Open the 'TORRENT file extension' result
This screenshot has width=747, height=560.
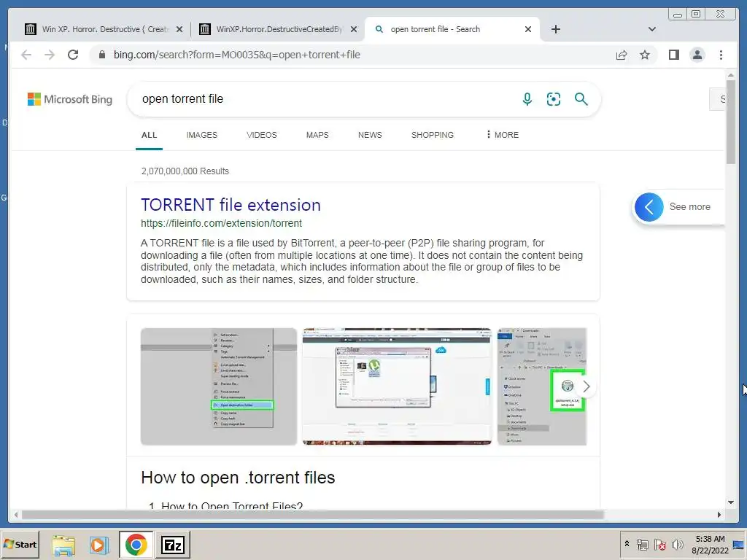point(231,205)
